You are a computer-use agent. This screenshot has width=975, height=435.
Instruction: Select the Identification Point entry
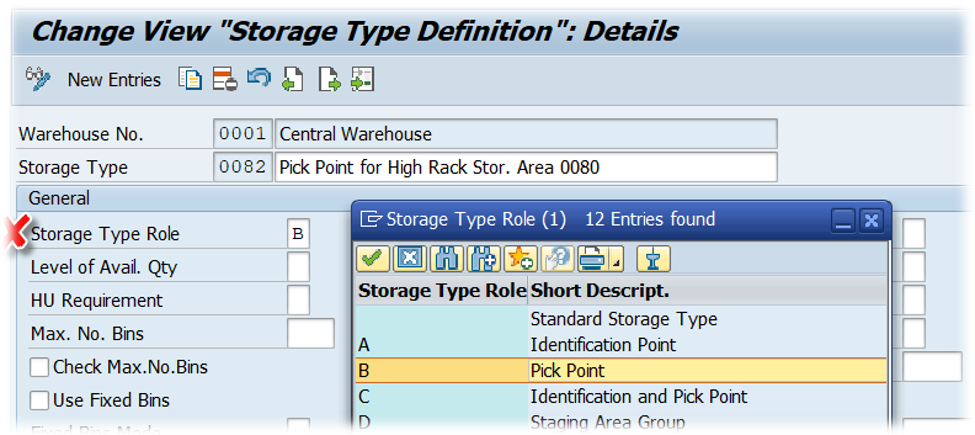click(603, 344)
